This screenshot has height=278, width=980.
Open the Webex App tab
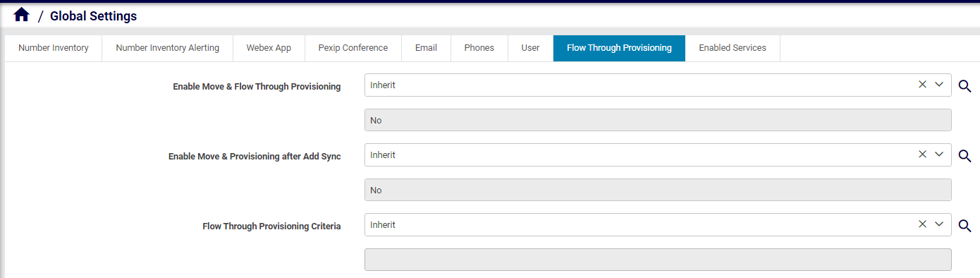(x=269, y=48)
